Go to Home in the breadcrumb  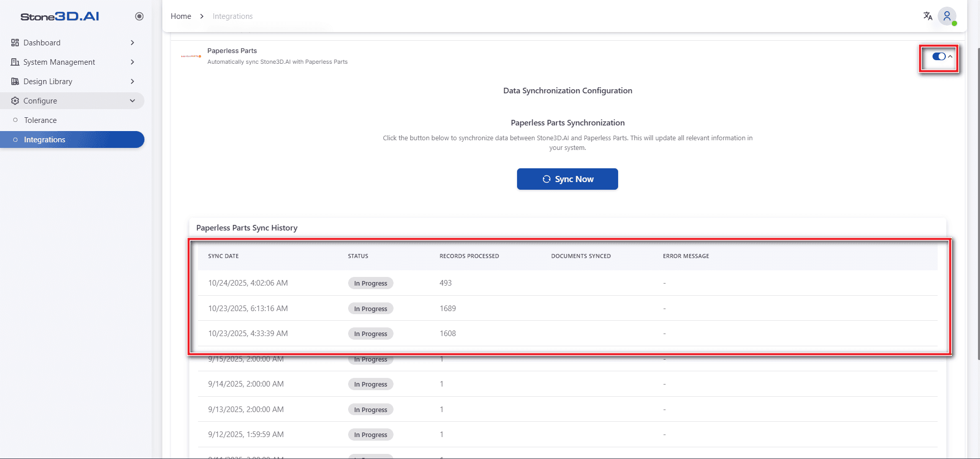pyautogui.click(x=181, y=16)
